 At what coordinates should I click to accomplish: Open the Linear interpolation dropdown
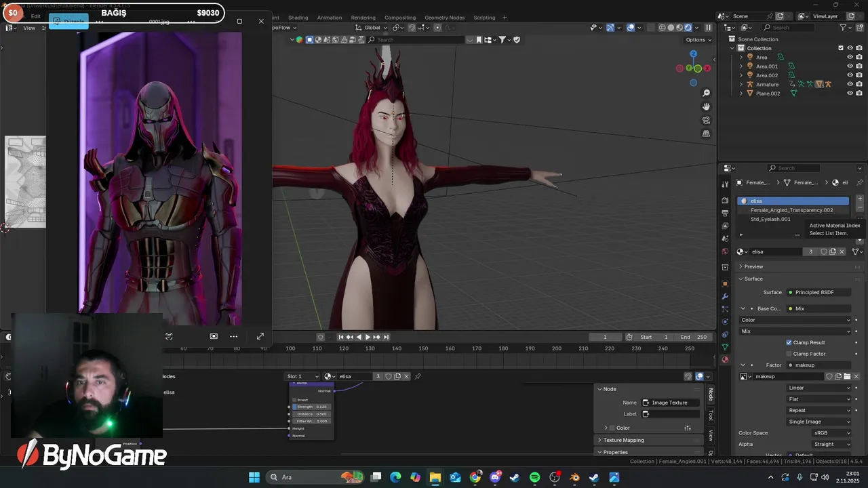coord(819,388)
